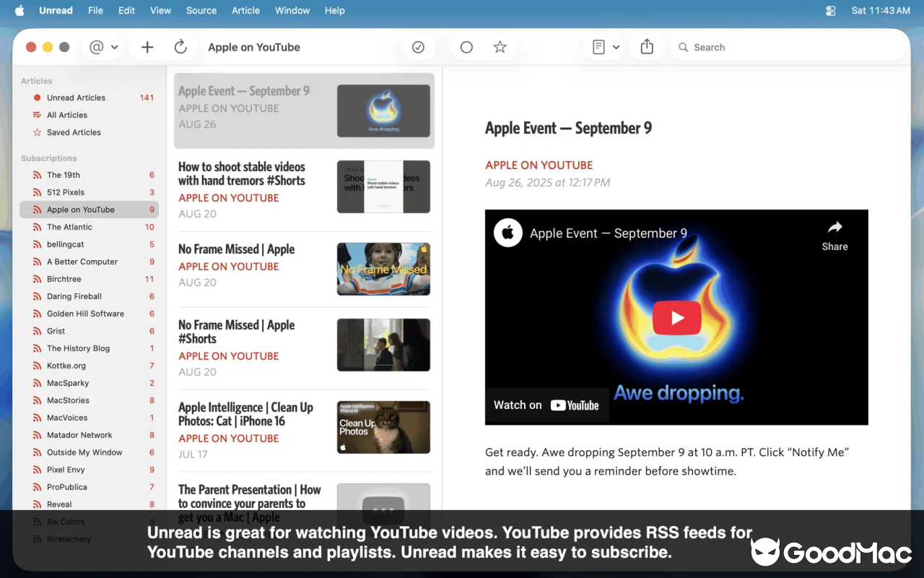Open Apple Intelligence Clean Up Photos article
This screenshot has height=578, width=924.
click(304, 431)
